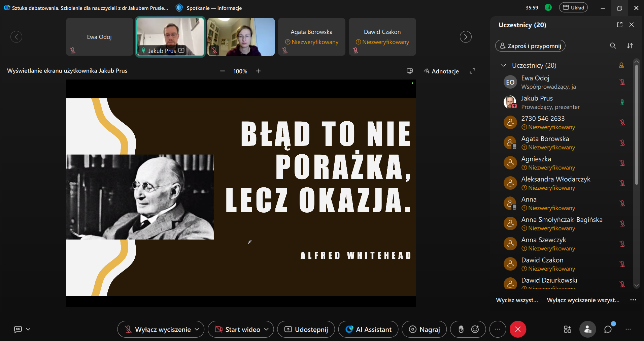
Task: Open Spotkanie — informacje details
Action: (209, 8)
